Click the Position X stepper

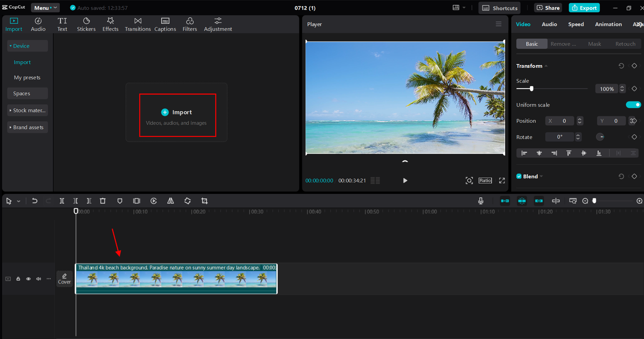click(580, 121)
